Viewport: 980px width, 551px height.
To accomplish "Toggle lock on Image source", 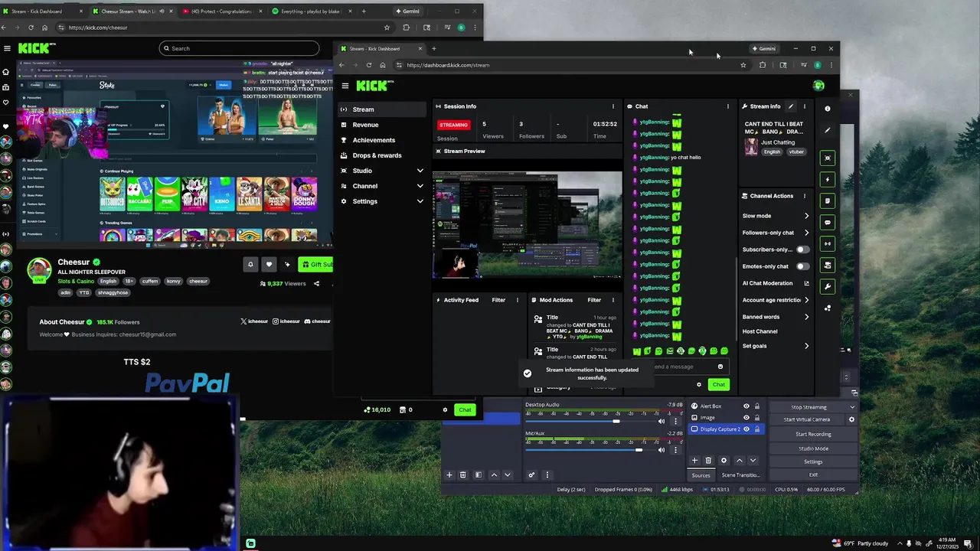I will pyautogui.click(x=757, y=418).
